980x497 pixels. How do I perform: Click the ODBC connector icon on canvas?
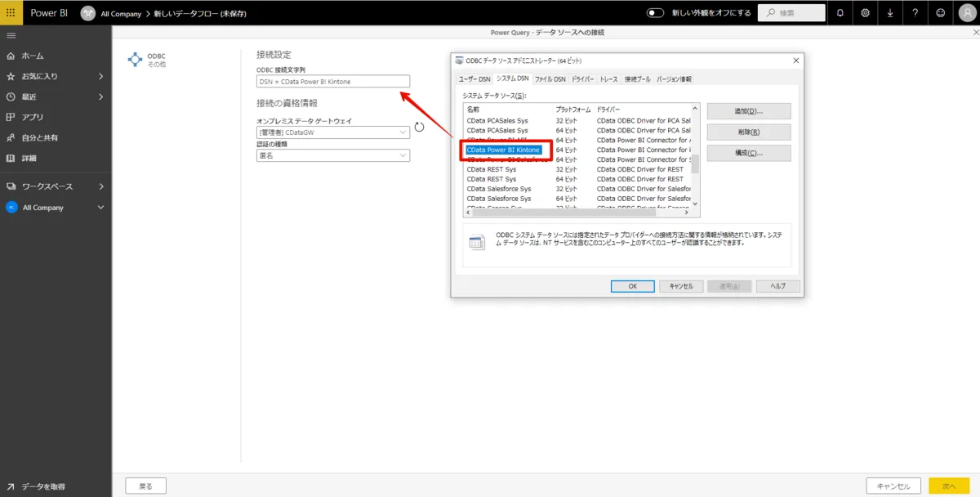[x=136, y=58]
